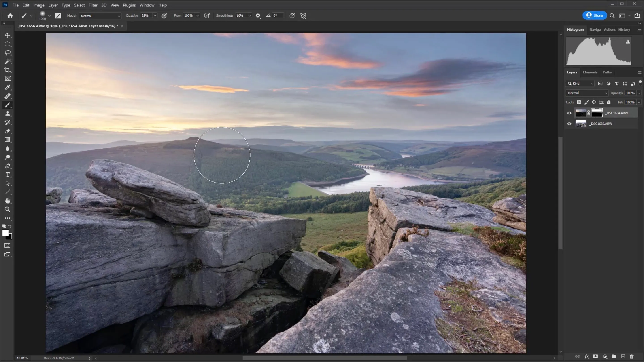
Task: Open the brush Mode dropdown
Action: [x=100, y=16]
